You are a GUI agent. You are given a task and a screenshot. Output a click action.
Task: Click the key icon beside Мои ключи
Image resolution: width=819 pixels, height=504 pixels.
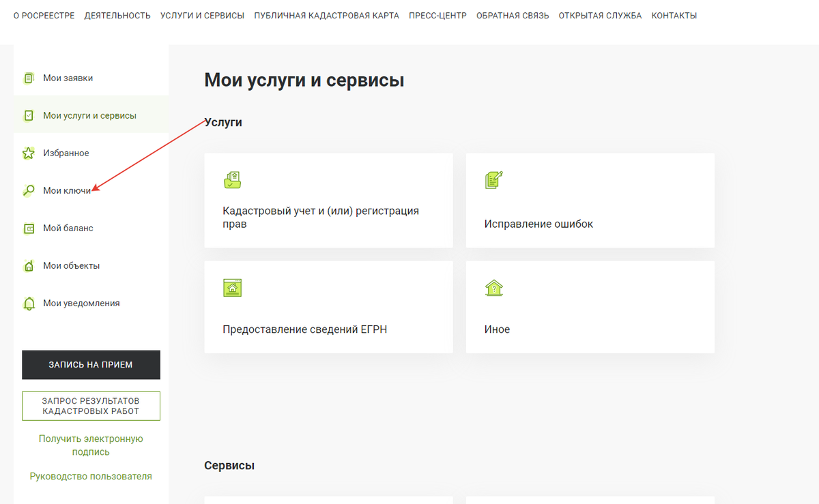(x=29, y=191)
